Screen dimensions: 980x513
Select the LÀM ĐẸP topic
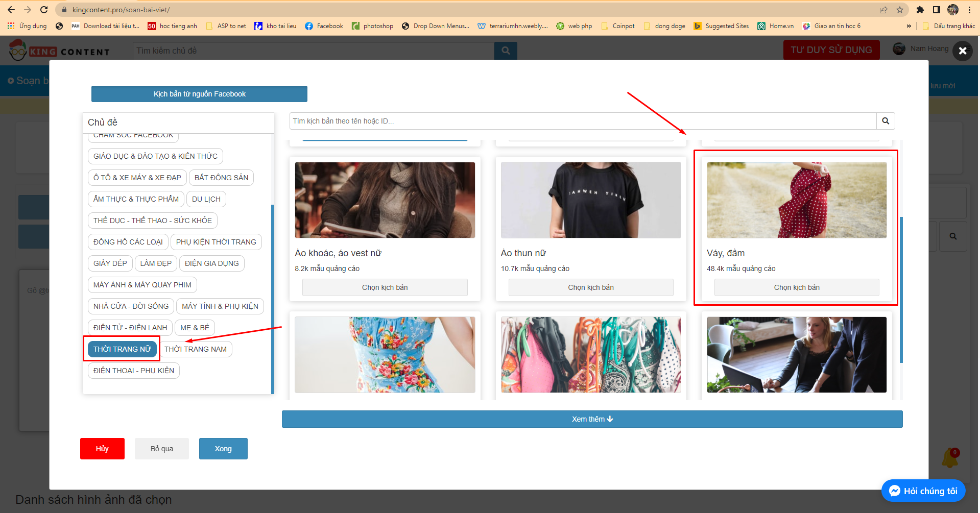coord(156,263)
